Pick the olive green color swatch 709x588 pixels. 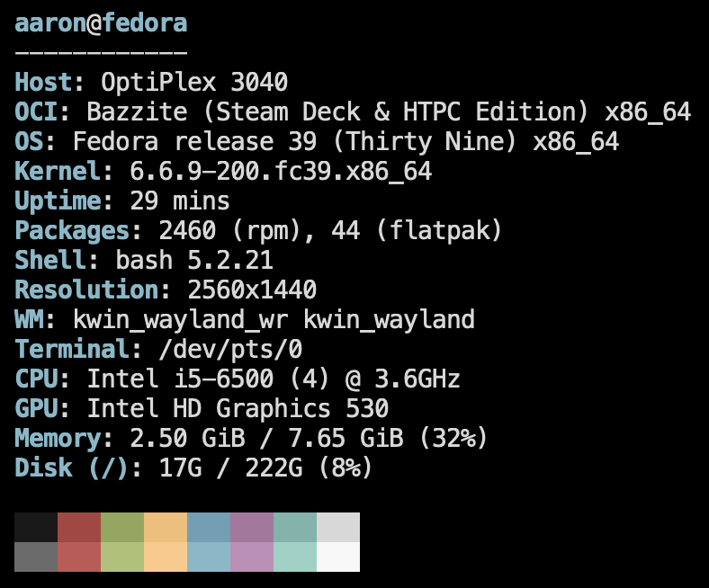(122, 527)
